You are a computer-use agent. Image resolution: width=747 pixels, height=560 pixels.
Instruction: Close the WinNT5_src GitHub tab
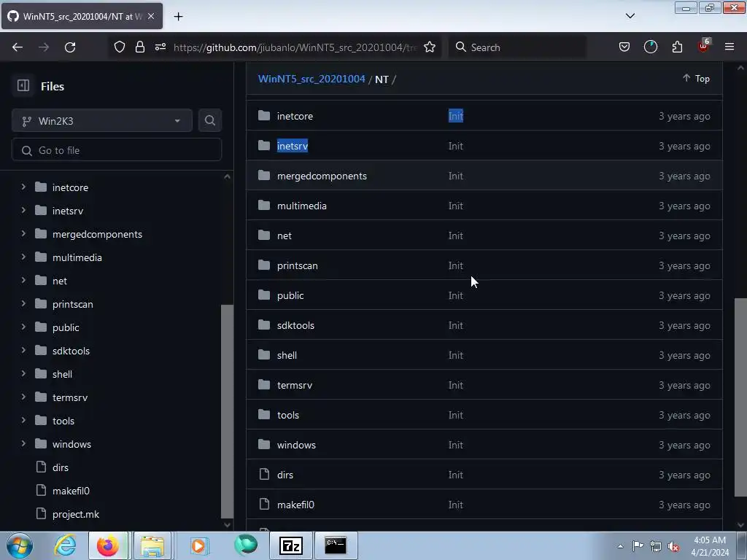[x=151, y=16]
